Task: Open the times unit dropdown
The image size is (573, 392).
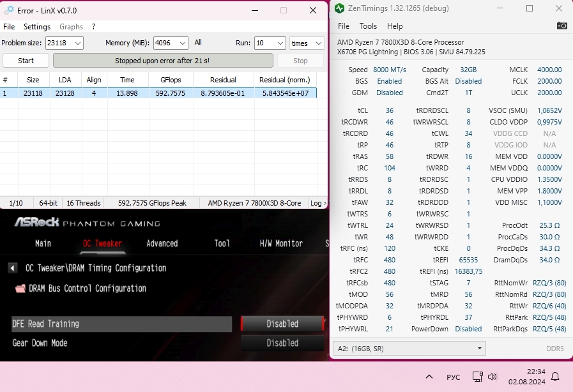Action: click(x=307, y=43)
